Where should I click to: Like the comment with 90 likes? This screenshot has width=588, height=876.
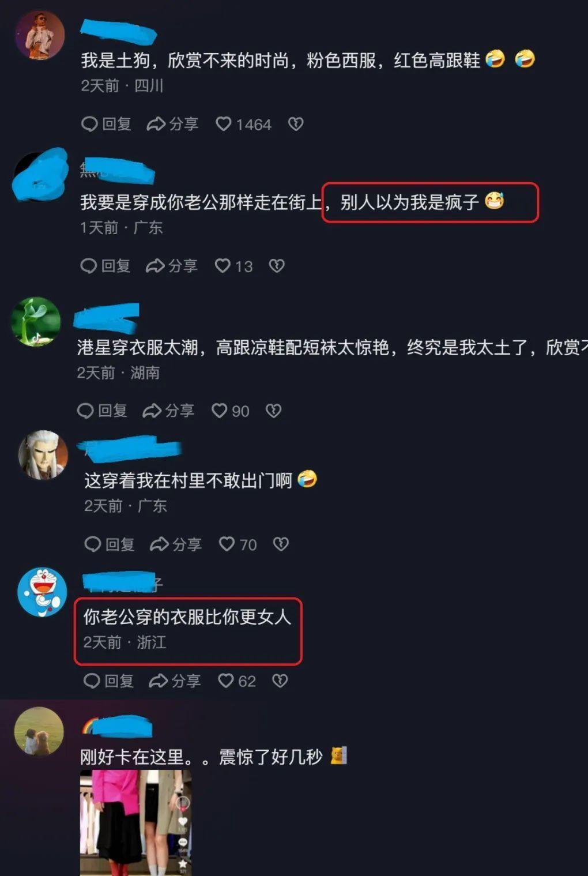(230, 411)
